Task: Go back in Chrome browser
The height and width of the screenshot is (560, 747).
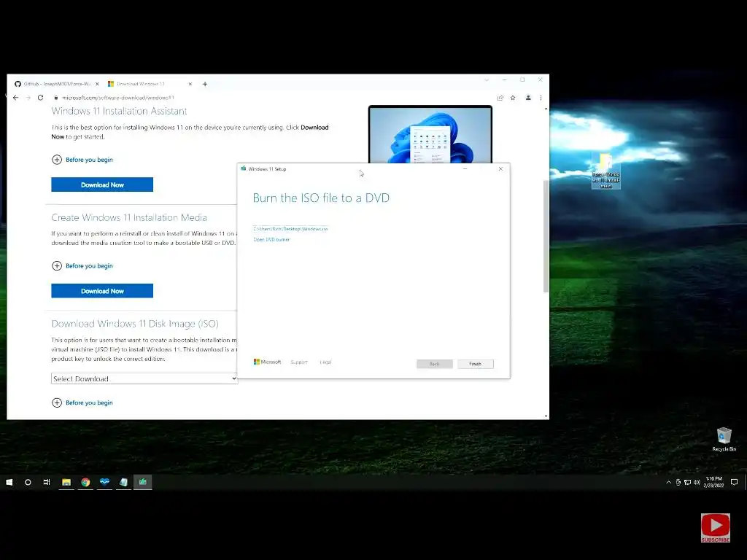Action: (x=16, y=98)
